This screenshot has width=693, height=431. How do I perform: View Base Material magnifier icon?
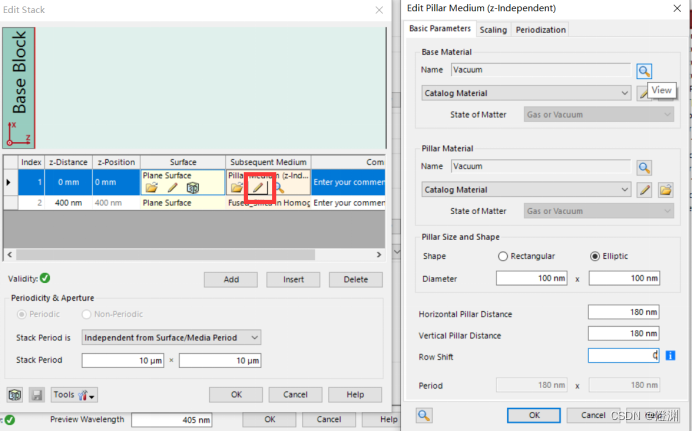pos(644,71)
